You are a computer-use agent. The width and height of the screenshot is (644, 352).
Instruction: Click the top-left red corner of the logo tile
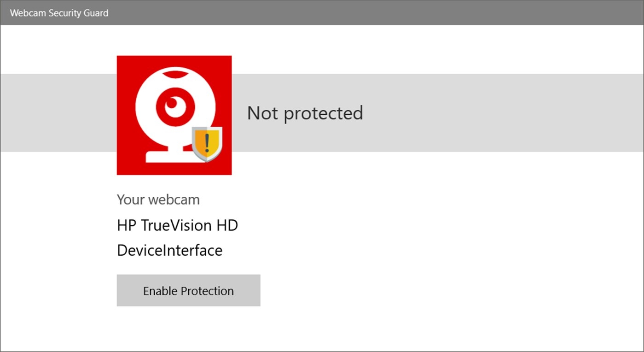point(123,62)
